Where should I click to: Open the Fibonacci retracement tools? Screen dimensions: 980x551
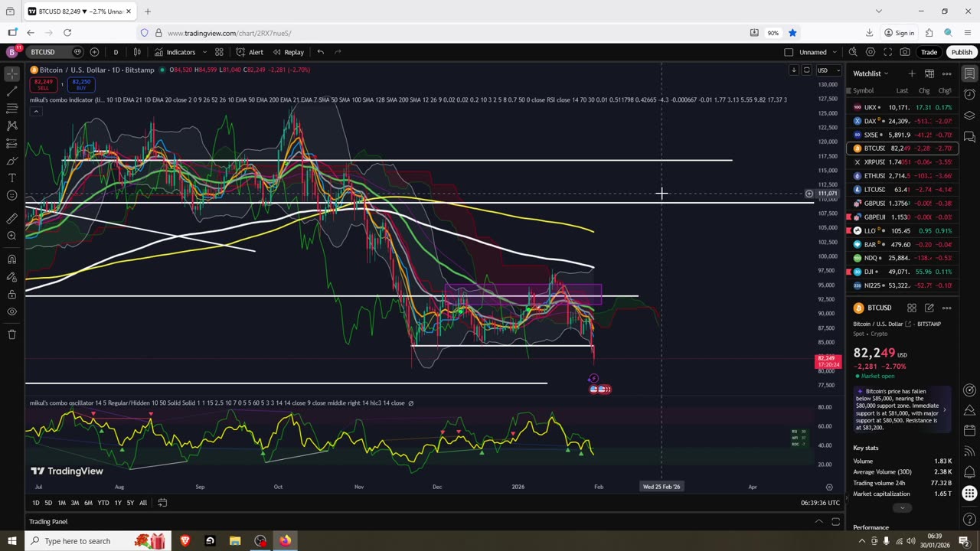11,109
